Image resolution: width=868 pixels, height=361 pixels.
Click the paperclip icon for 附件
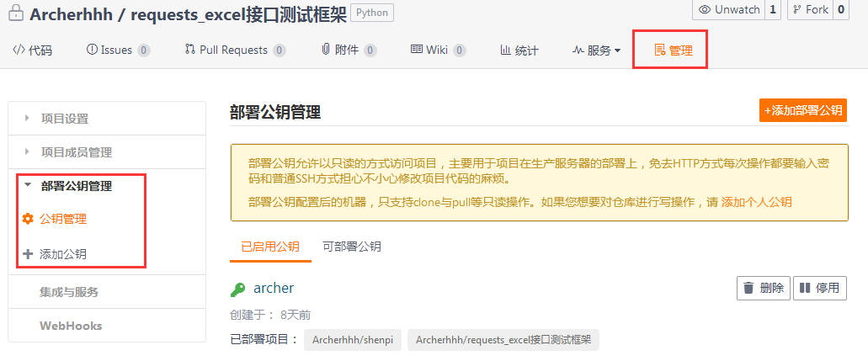point(326,50)
